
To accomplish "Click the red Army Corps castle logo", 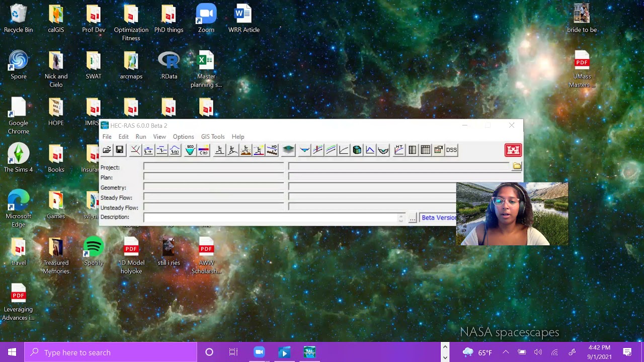I will 513,150.
